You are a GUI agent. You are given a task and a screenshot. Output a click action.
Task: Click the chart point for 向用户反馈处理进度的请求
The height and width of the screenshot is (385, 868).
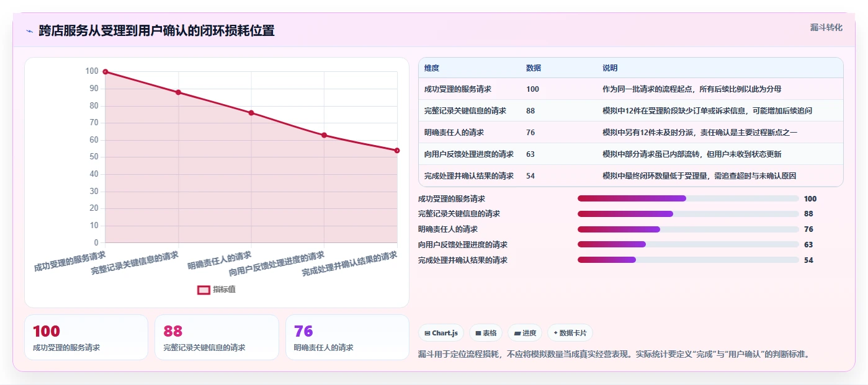pyautogui.click(x=324, y=135)
